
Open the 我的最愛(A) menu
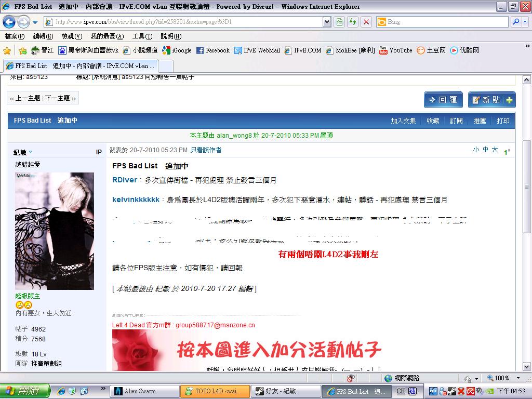tap(107, 36)
